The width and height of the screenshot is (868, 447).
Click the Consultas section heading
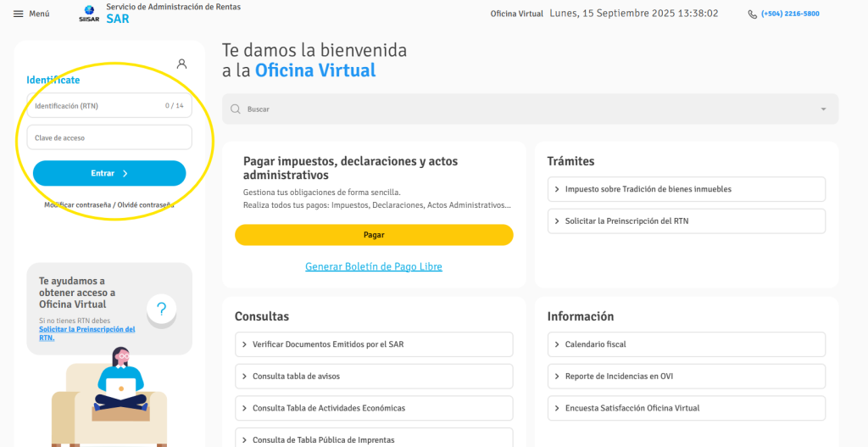(x=262, y=316)
